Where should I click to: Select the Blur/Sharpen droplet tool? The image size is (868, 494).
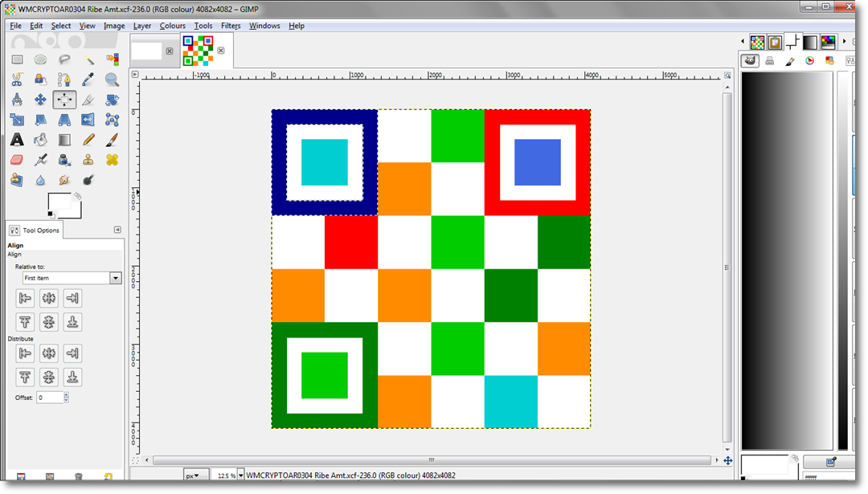pyautogui.click(x=40, y=180)
